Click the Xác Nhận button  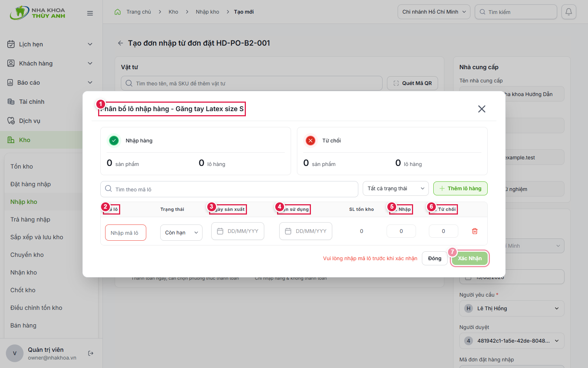point(470,258)
